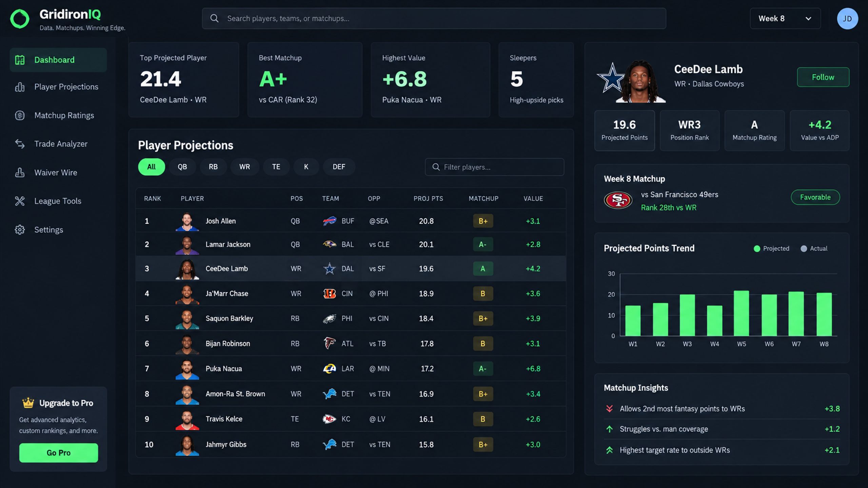Toggle the Actual legend in trend chart
868x488 pixels.
pos(814,248)
